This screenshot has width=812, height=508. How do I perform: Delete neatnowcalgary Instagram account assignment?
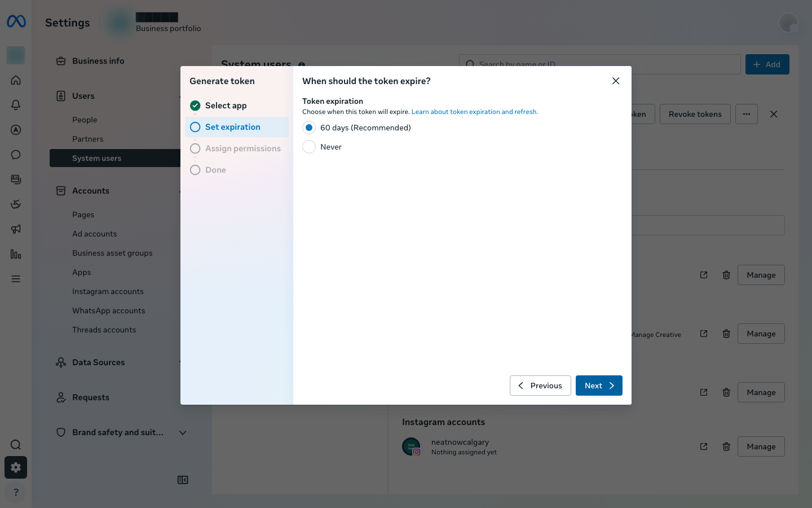(726, 446)
